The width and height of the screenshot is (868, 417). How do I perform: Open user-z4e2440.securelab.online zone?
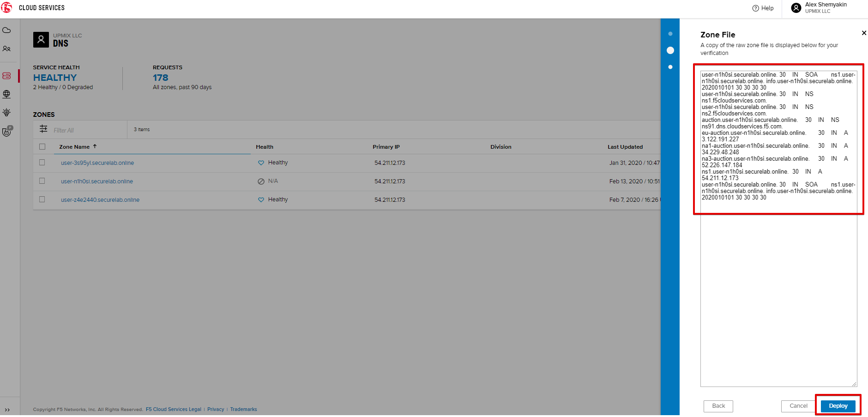point(100,200)
